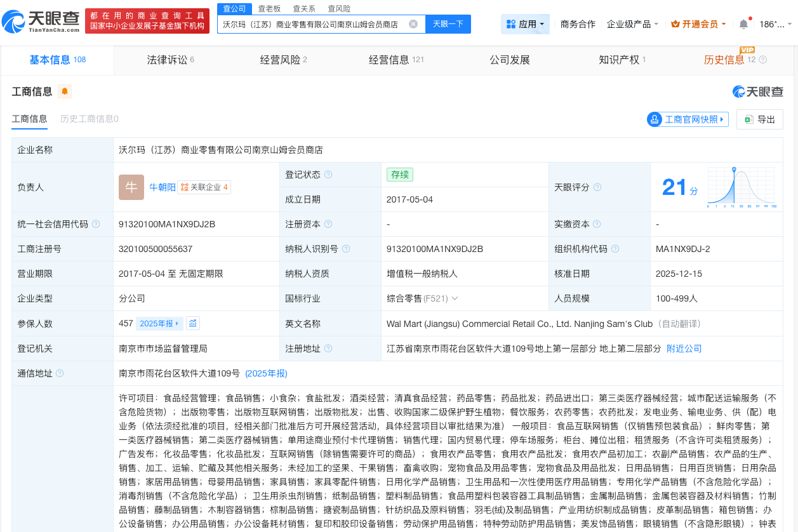Click the help icon next to 天眼评分

click(x=597, y=187)
